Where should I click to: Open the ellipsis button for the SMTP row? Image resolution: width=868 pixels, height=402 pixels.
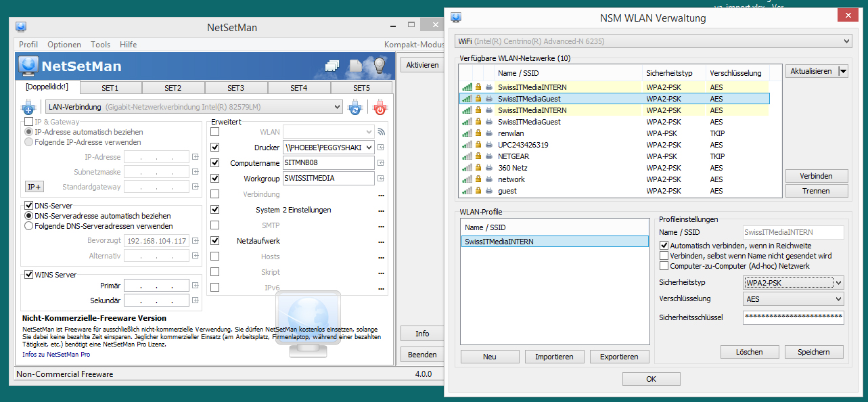(381, 226)
